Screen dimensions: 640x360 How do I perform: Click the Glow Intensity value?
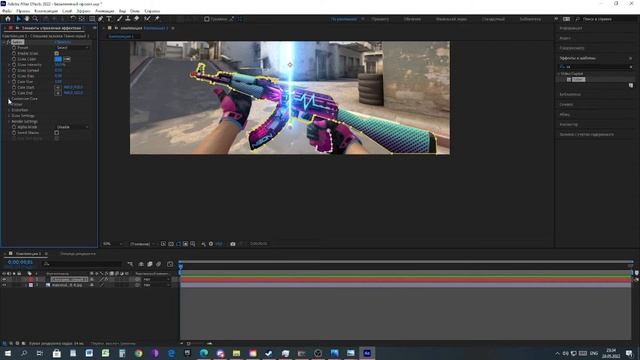point(60,64)
